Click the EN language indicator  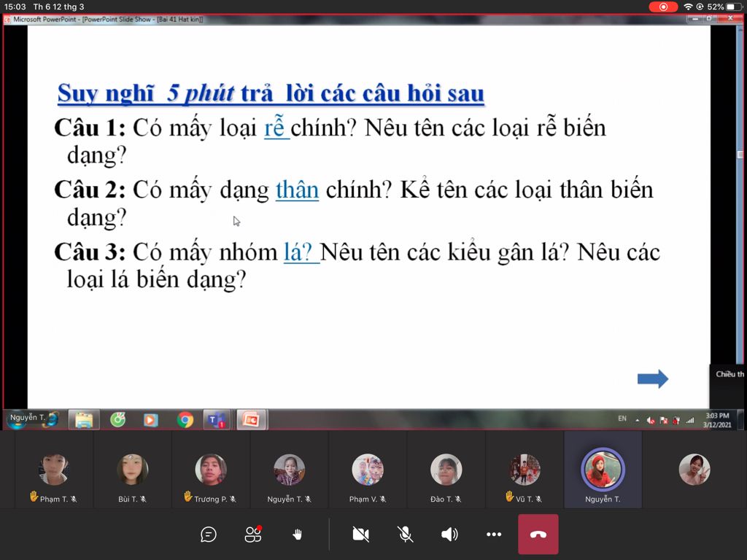point(622,419)
